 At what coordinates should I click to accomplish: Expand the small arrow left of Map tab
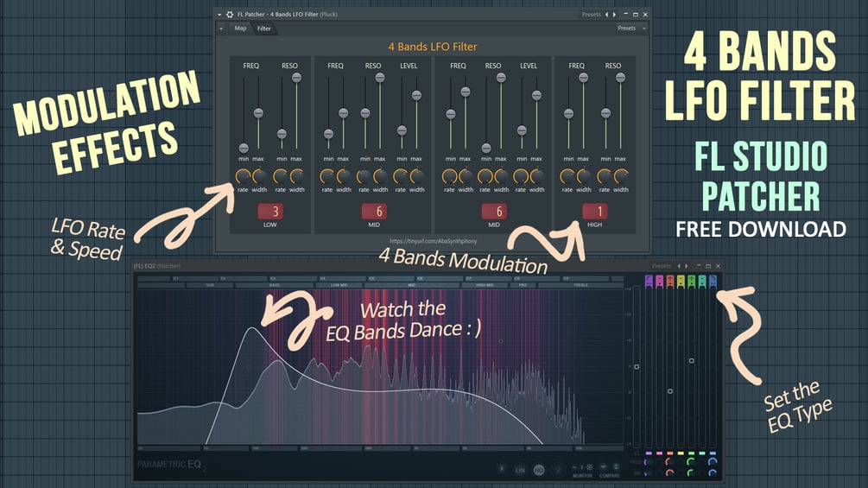[x=221, y=29]
